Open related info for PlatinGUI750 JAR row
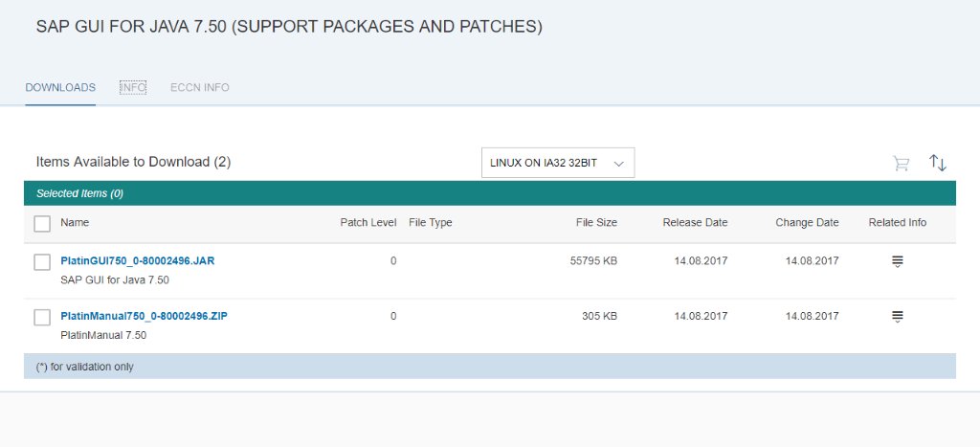 click(x=898, y=262)
